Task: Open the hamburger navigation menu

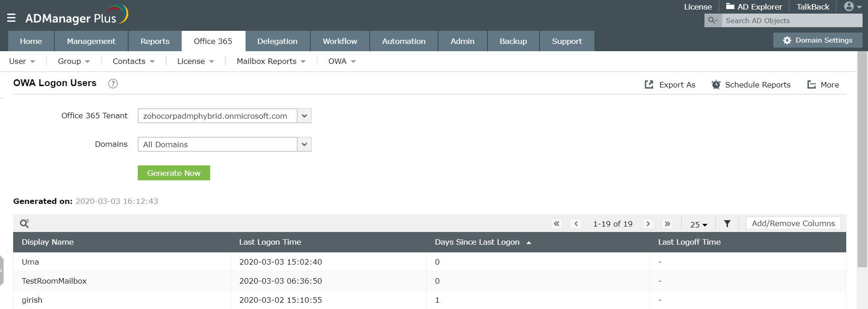Action: (x=11, y=18)
